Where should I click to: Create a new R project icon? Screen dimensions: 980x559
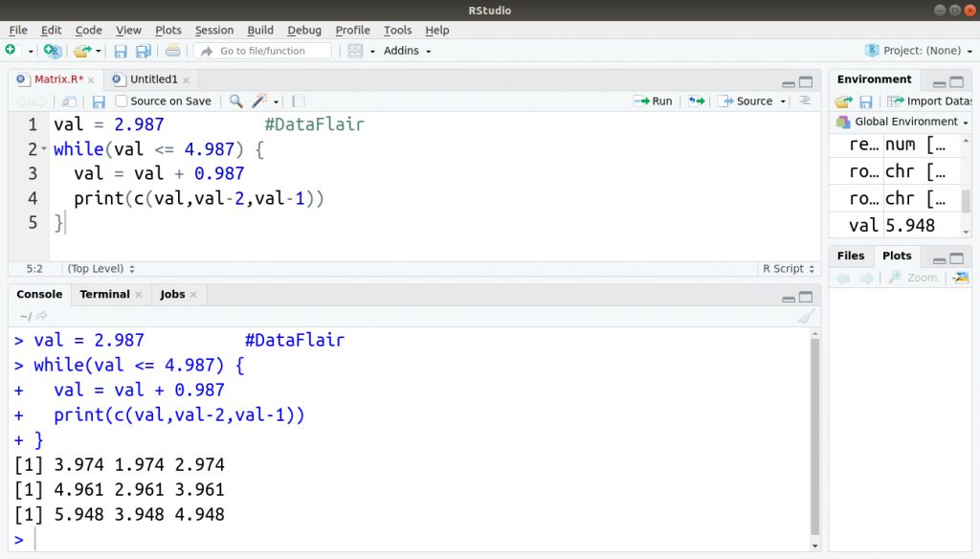click(53, 51)
